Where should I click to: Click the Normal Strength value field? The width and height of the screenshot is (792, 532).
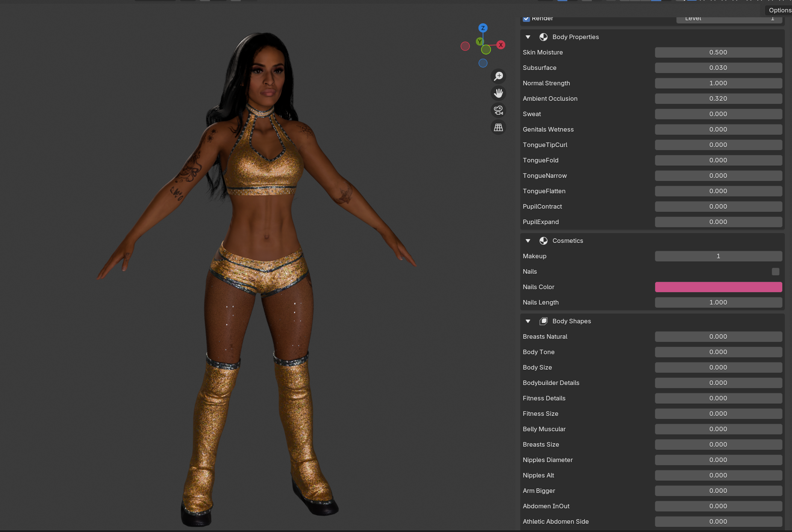(718, 83)
